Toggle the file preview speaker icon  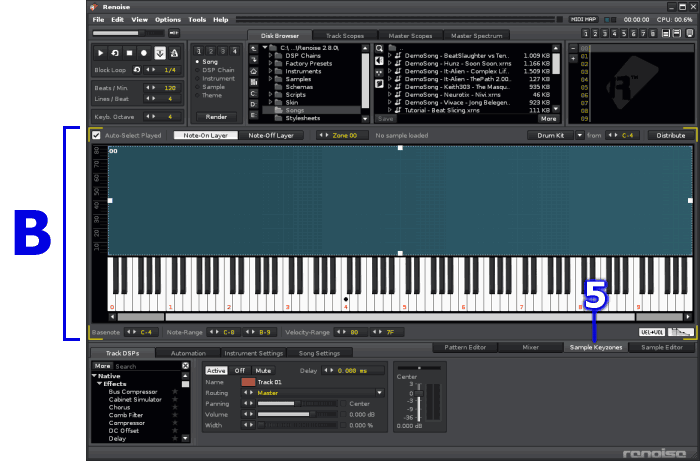coord(379,60)
